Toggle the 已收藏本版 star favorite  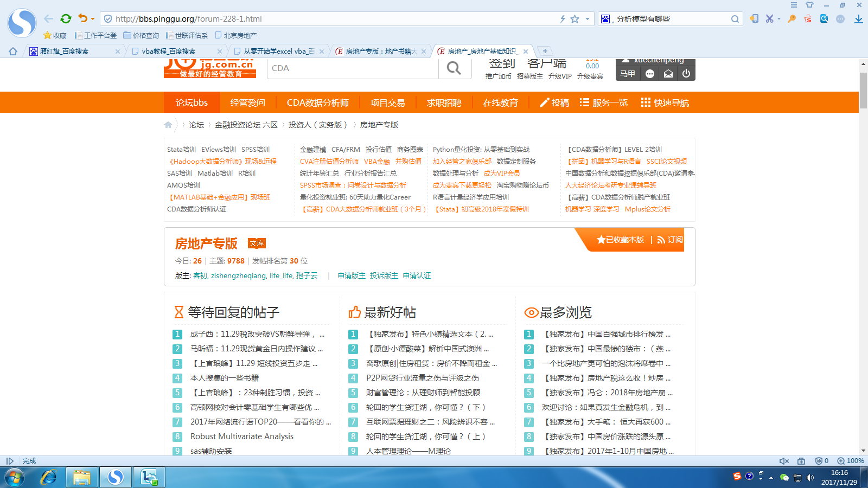pos(621,240)
